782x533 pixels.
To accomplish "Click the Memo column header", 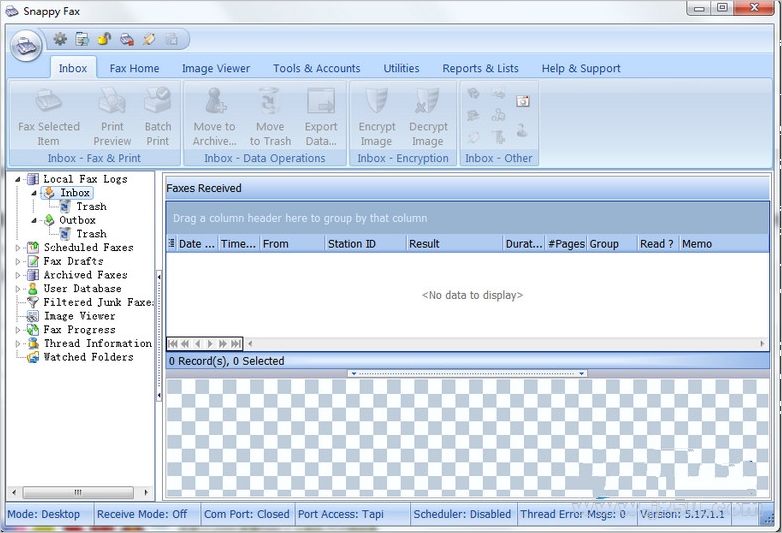I will 724,244.
